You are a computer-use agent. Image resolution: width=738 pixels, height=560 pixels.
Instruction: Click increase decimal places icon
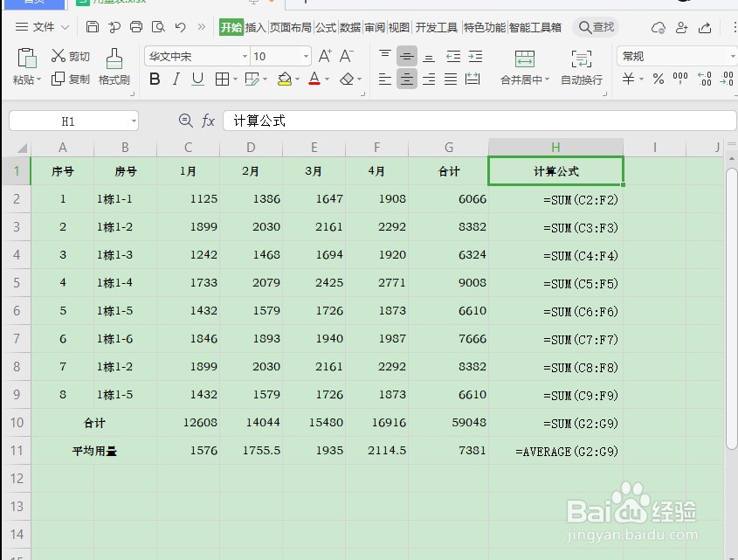click(x=705, y=79)
